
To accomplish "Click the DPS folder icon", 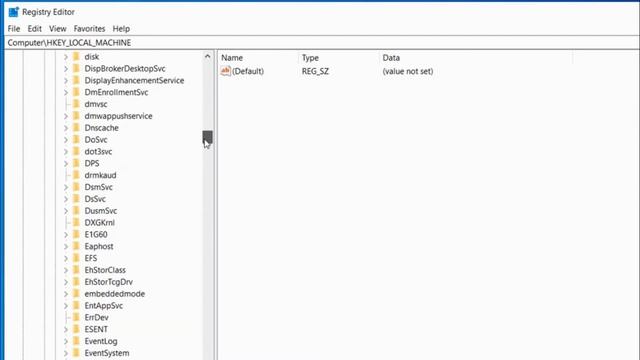I will pyautogui.click(x=76, y=163).
